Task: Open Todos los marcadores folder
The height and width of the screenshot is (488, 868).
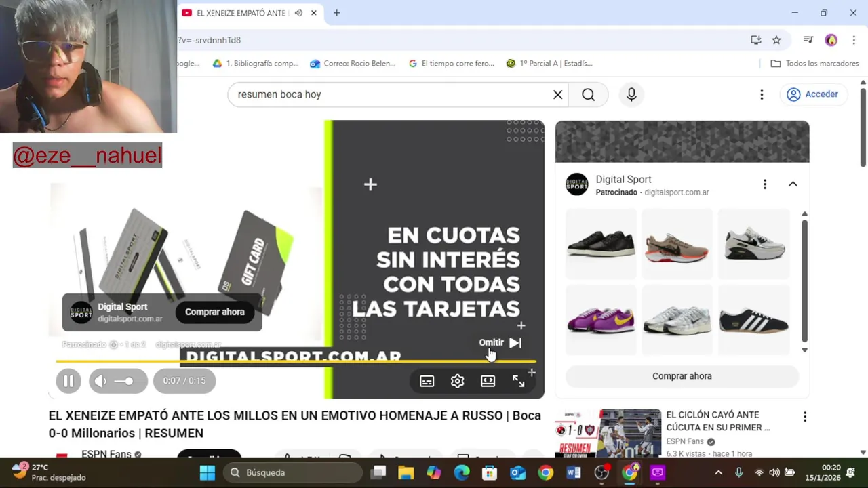Action: coord(815,64)
